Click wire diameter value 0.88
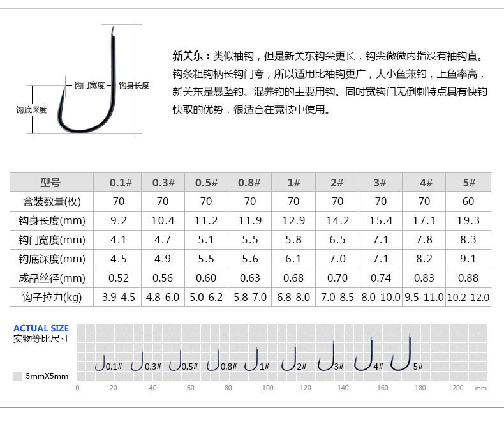The width and height of the screenshot is (504, 433). click(x=468, y=278)
